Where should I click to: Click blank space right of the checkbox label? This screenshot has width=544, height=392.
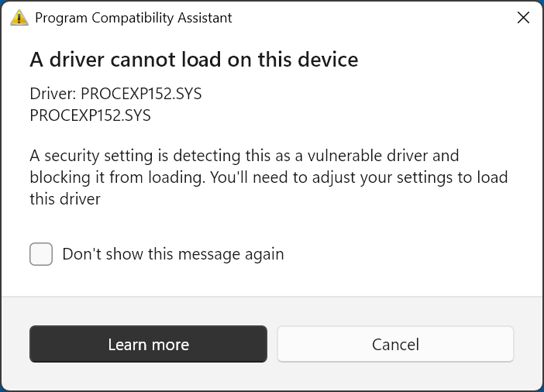tap(403, 254)
